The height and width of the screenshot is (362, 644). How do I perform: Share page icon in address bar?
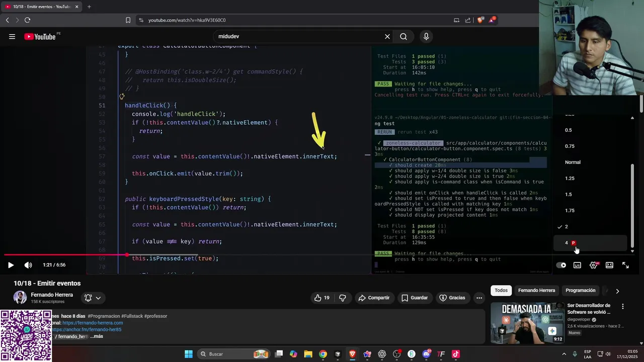coord(468,20)
